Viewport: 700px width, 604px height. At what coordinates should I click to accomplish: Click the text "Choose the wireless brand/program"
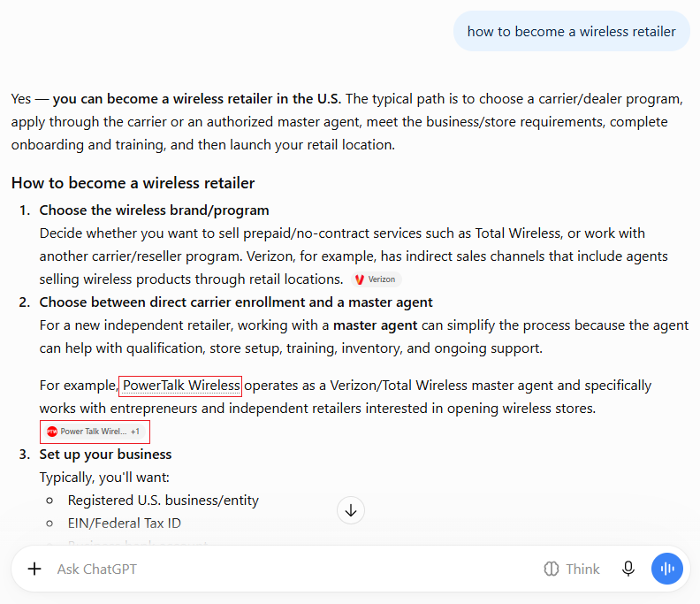[x=154, y=210]
